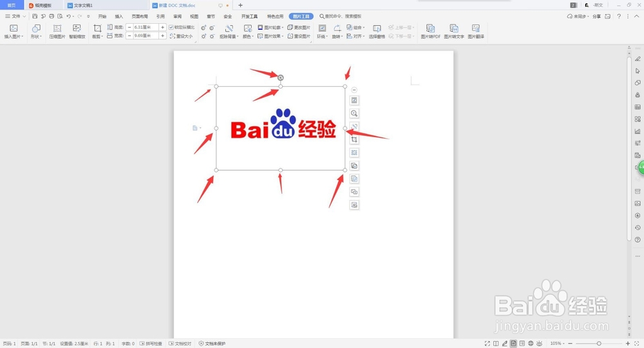Click Smart Zoom (智能缩放) icon
This screenshot has height=348, width=644.
[77, 28]
